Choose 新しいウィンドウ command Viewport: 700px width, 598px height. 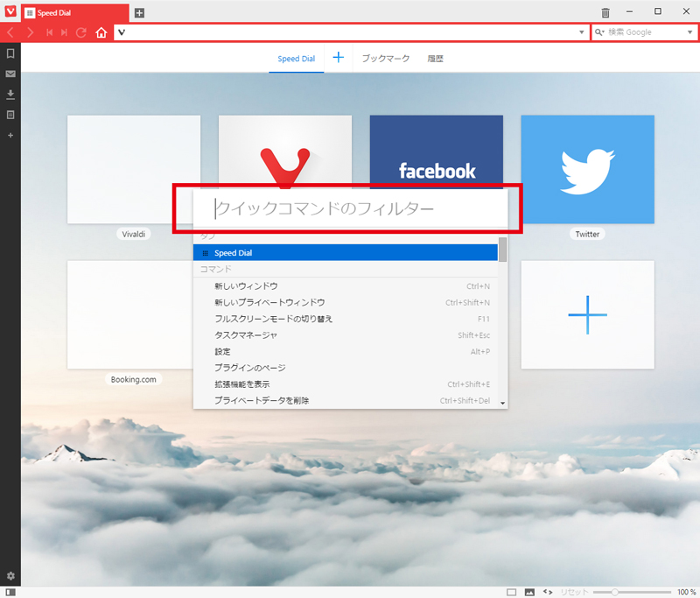coord(345,285)
